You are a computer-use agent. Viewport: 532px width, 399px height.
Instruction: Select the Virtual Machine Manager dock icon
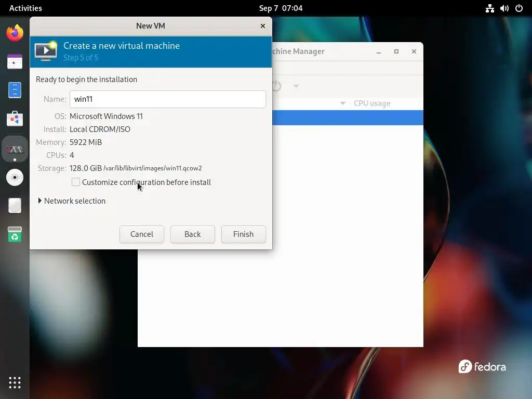pyautogui.click(x=15, y=149)
